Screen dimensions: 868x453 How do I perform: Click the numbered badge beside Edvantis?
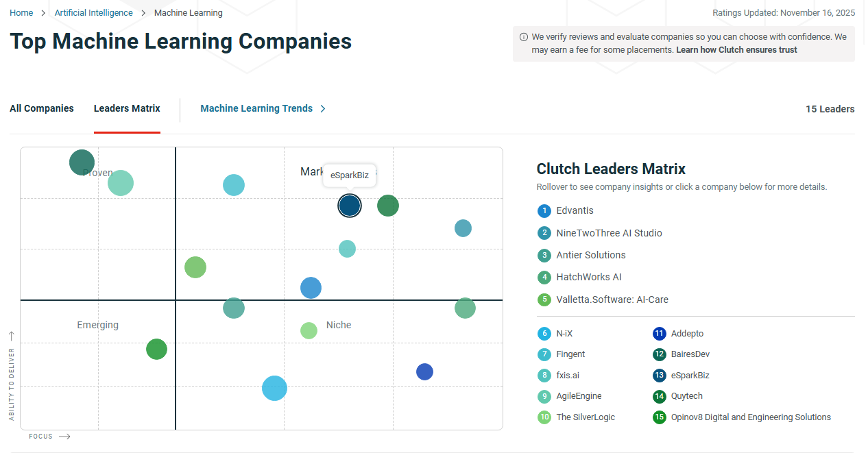point(544,210)
